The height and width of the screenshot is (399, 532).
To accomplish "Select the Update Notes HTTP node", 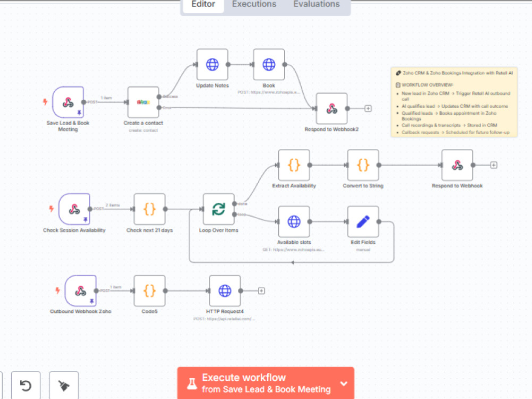I will (212, 64).
